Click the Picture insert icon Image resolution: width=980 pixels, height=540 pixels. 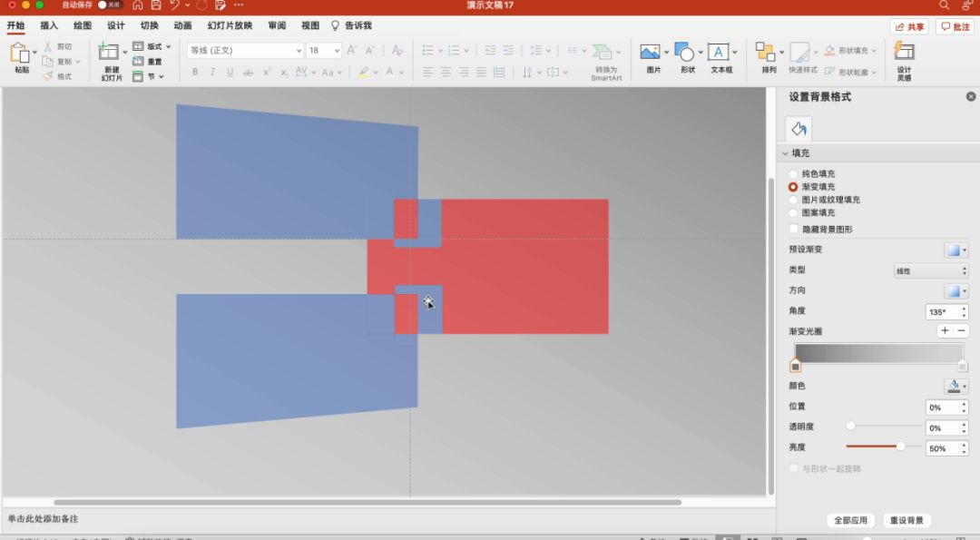(650, 52)
